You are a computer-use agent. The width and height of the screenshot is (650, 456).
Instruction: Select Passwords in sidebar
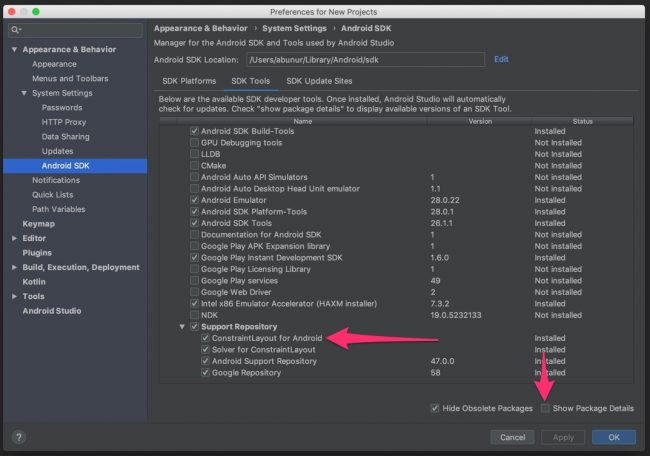coord(62,108)
